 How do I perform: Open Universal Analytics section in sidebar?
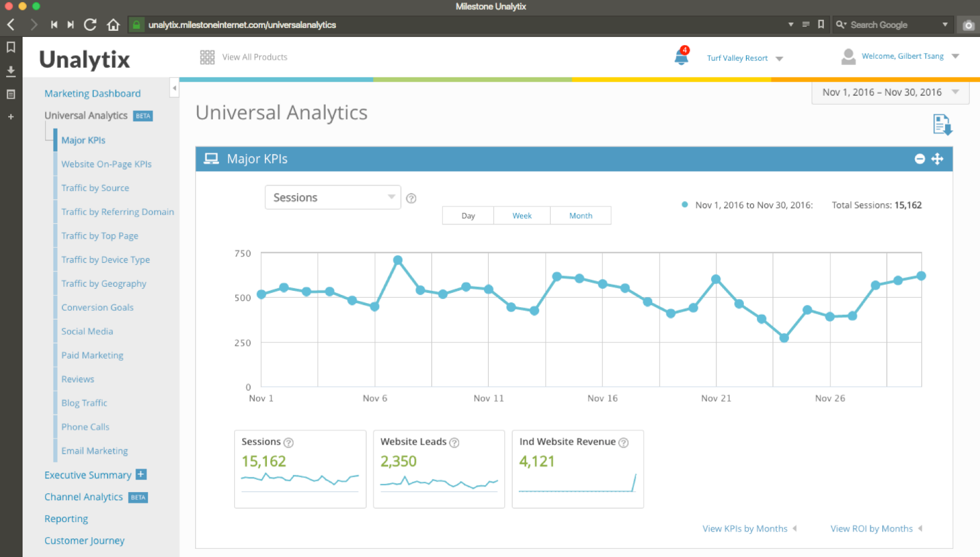[x=86, y=116]
